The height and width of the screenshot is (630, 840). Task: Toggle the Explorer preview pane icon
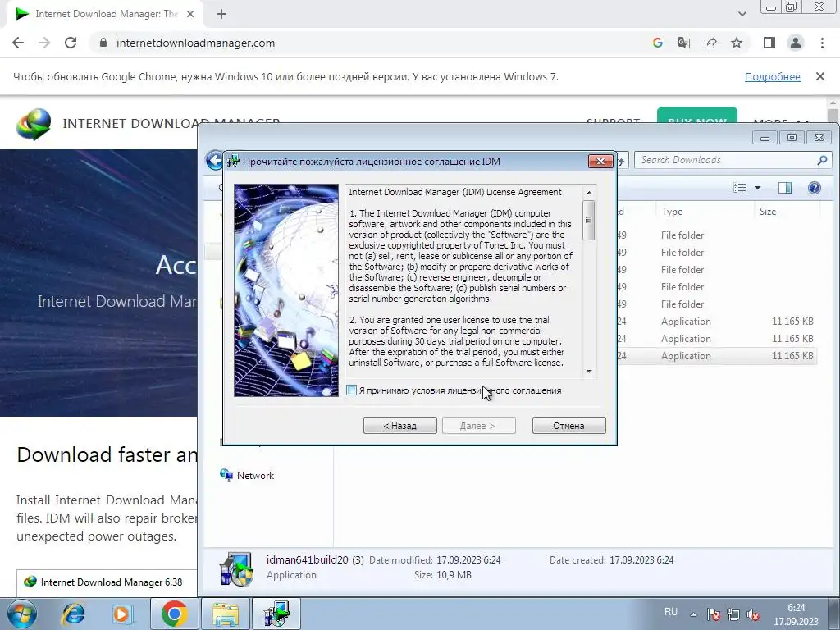pyautogui.click(x=785, y=188)
